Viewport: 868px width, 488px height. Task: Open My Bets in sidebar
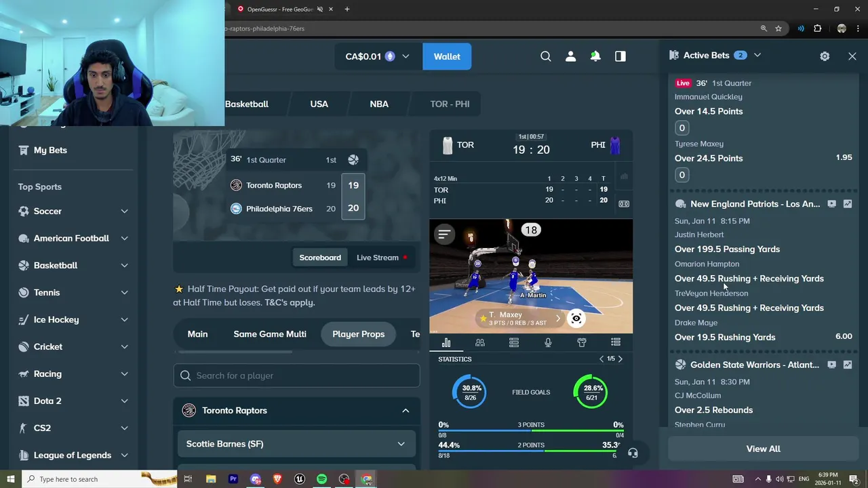coord(50,150)
